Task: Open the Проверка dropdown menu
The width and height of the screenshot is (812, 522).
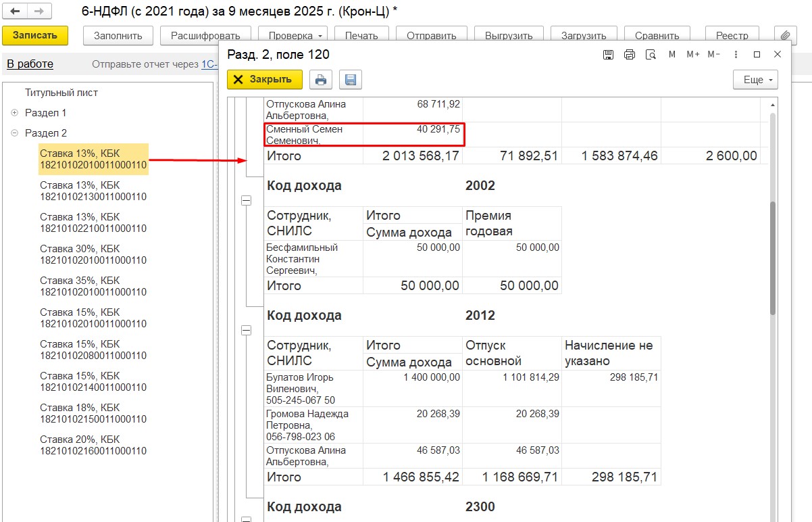Action: click(297, 36)
